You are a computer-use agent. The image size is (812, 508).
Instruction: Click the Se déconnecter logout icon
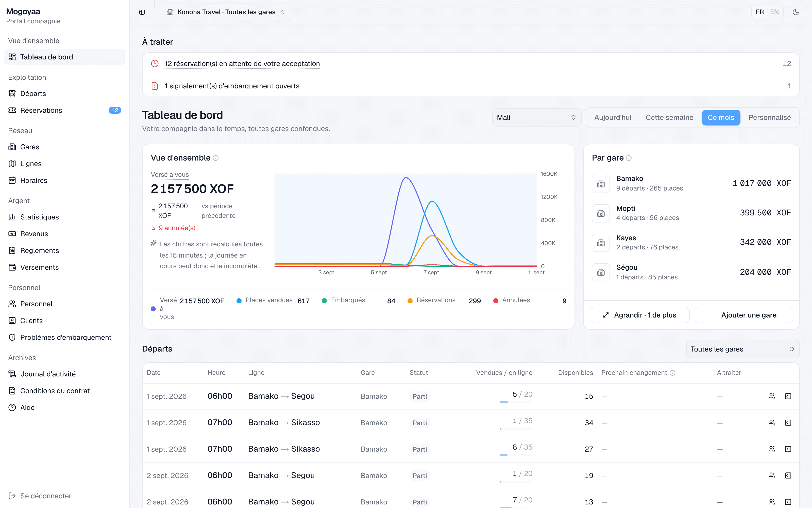(x=12, y=496)
